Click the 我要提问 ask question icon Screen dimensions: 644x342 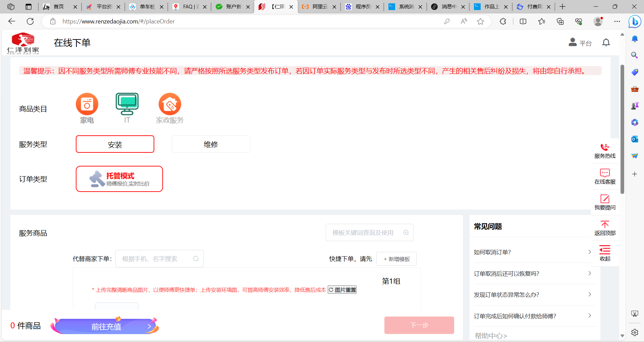coord(605,199)
